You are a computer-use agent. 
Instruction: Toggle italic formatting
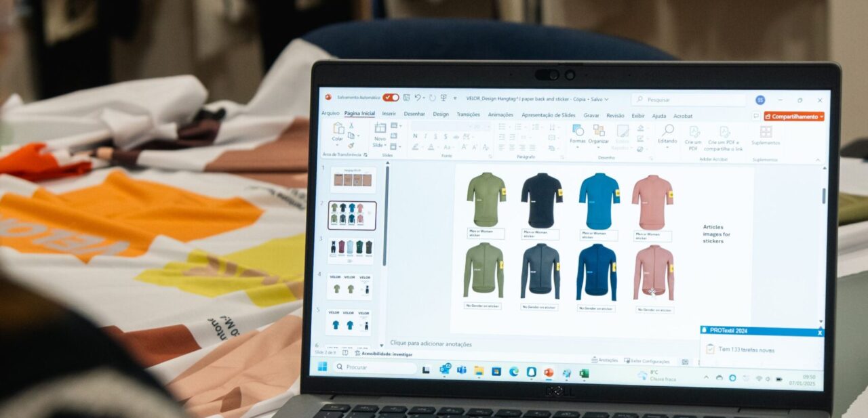pyautogui.click(x=426, y=136)
